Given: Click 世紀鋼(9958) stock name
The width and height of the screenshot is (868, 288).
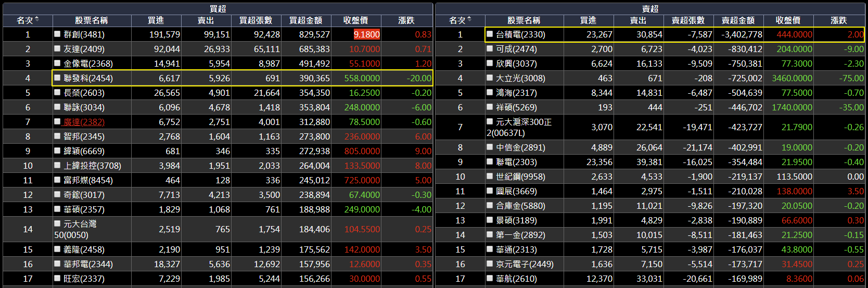Looking at the screenshot, I should [x=520, y=177].
